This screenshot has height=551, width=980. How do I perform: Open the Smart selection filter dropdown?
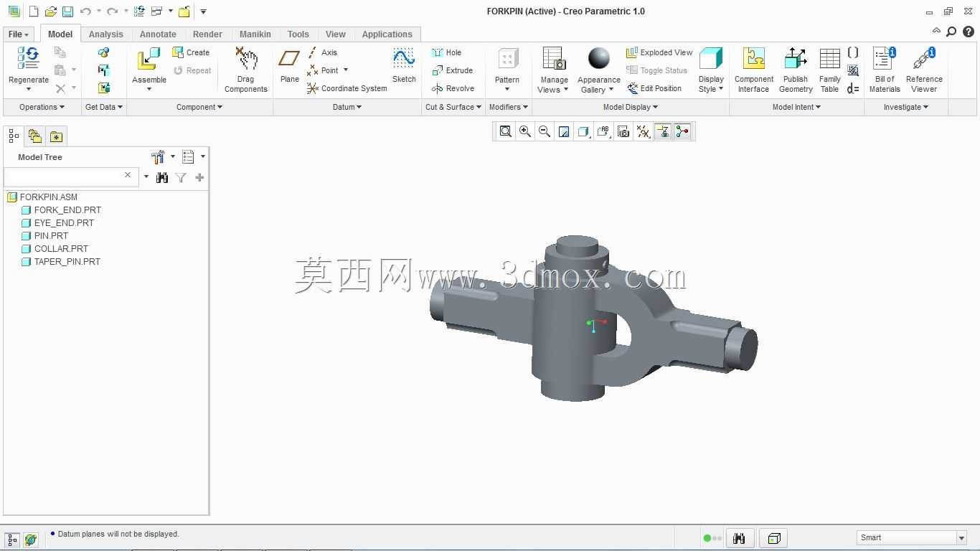click(961, 537)
